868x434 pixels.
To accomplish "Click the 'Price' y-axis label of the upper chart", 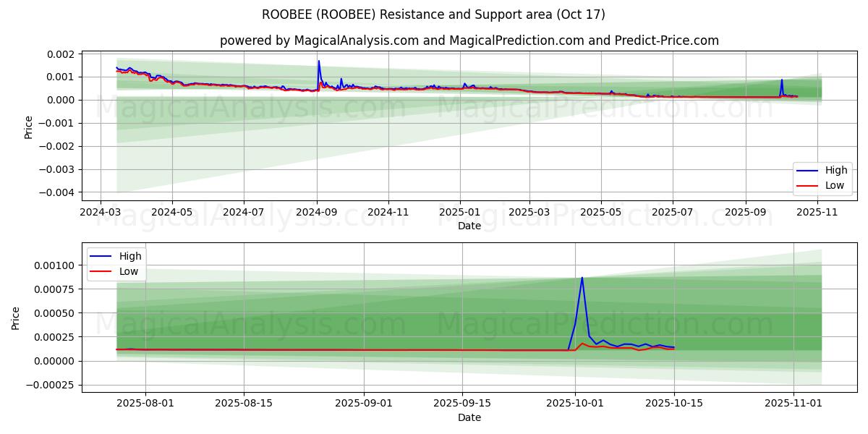I will click(29, 127).
